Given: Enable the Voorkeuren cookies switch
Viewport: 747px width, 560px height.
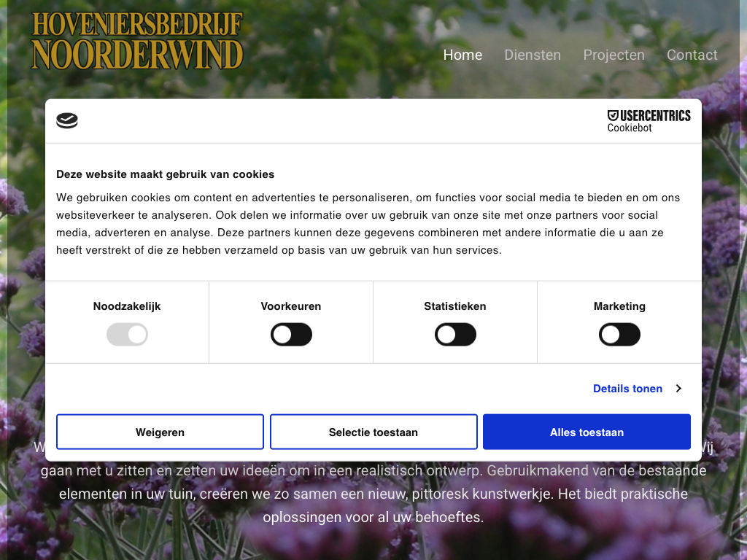Looking at the screenshot, I should (291, 335).
